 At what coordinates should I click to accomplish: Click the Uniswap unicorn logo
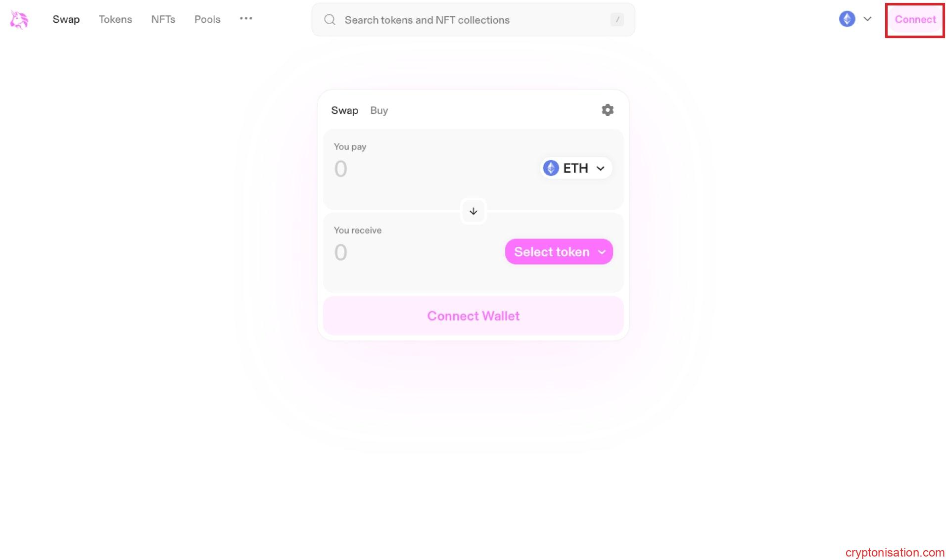(x=19, y=20)
